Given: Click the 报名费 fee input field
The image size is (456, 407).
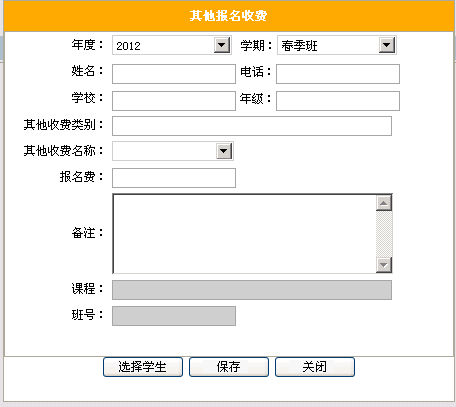Looking at the screenshot, I should 174,178.
